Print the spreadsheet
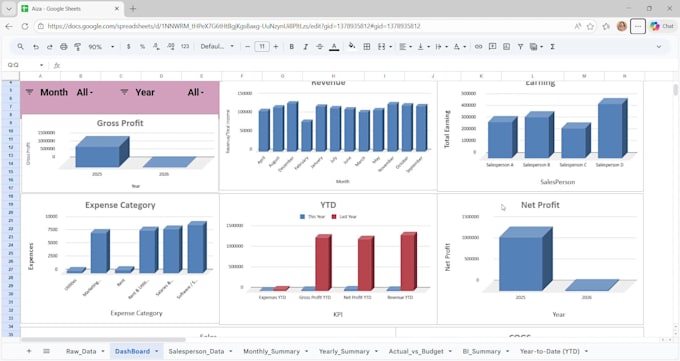The image size is (680, 361). tap(64, 46)
